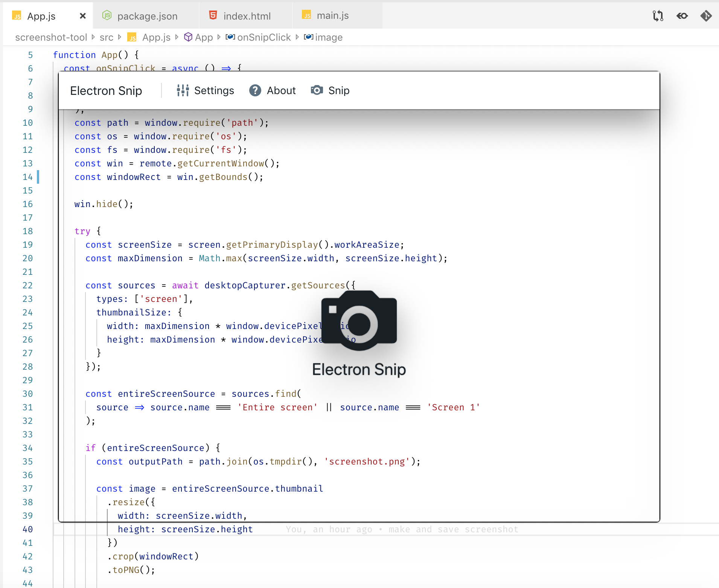Image resolution: width=719 pixels, height=588 pixels.
Task: Click the variable icon beside onSnipClick breadcrumb
Action: [x=230, y=37]
